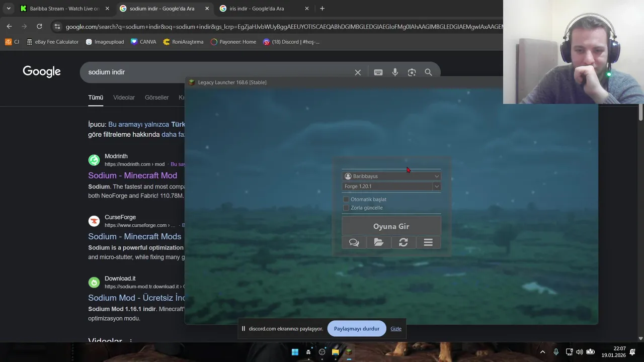Close the Baribba Stream tab

[107, 9]
